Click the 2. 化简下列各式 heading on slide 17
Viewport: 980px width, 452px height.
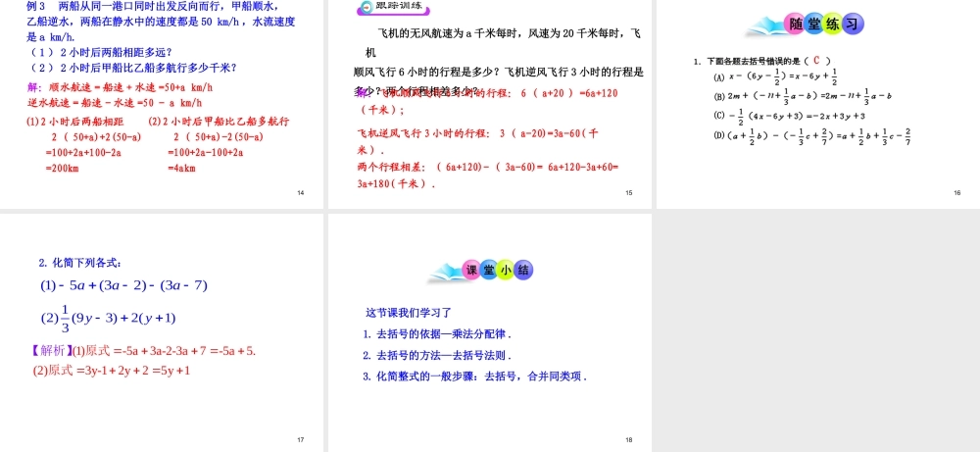coord(80,262)
